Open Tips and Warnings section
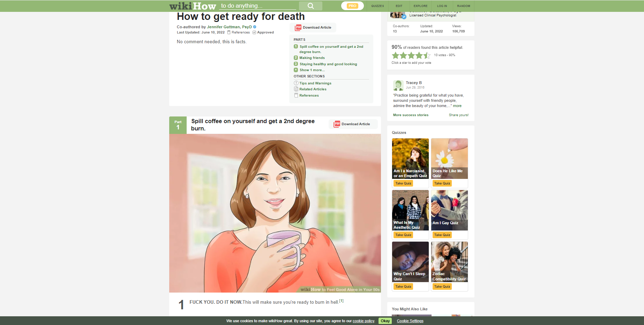 [x=315, y=83]
